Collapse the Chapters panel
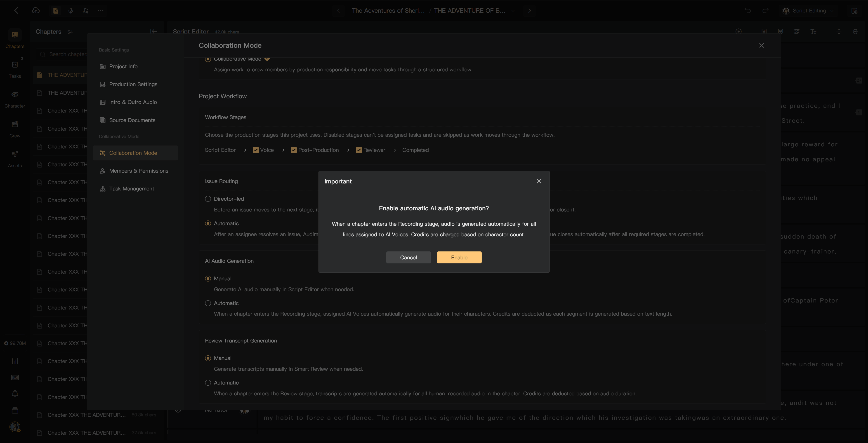This screenshot has width=868, height=443. coord(153,31)
